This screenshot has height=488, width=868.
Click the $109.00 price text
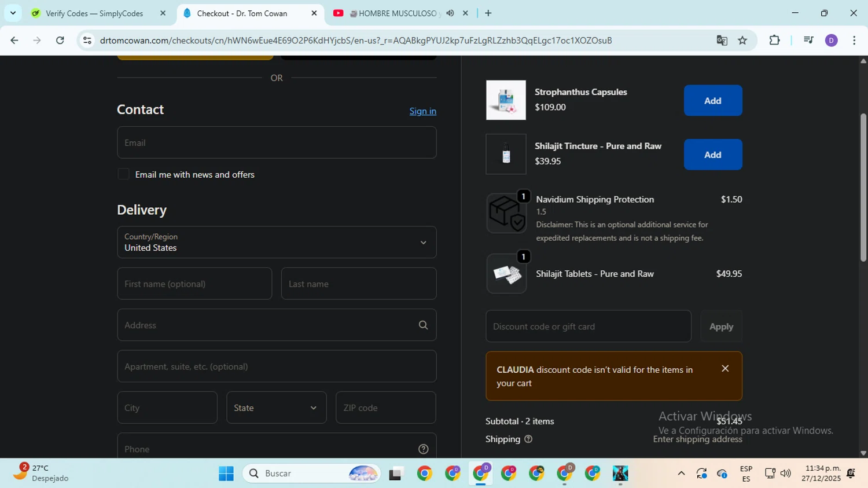(x=550, y=107)
